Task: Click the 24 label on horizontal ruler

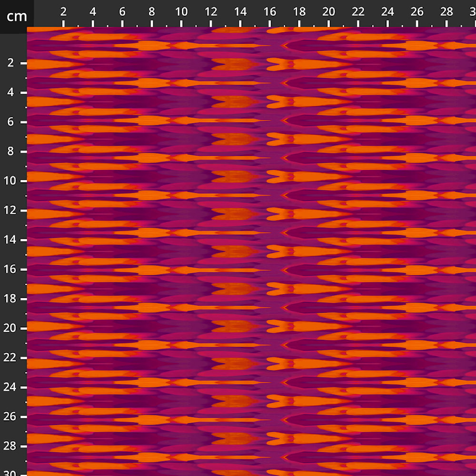Action: [388, 12]
